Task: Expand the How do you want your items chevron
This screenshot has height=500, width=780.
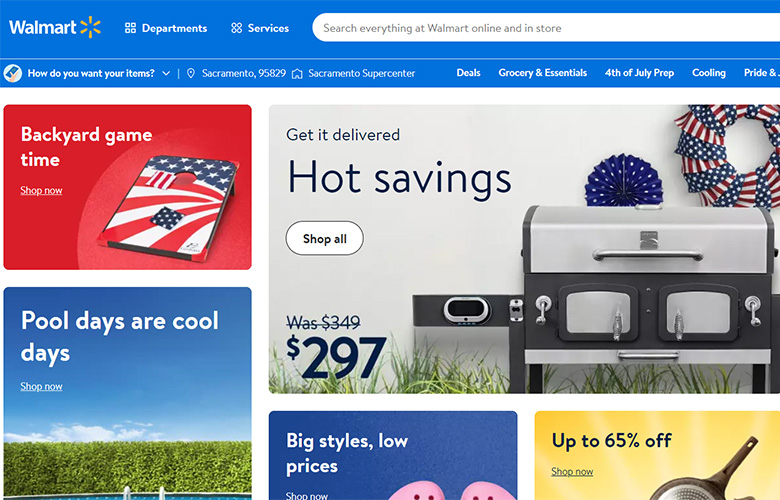Action: tap(166, 73)
